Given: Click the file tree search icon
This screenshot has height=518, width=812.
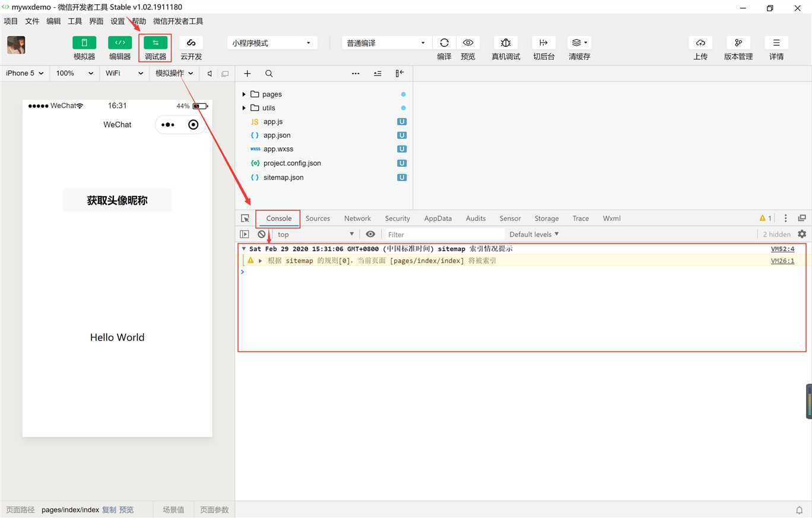Looking at the screenshot, I should (269, 74).
